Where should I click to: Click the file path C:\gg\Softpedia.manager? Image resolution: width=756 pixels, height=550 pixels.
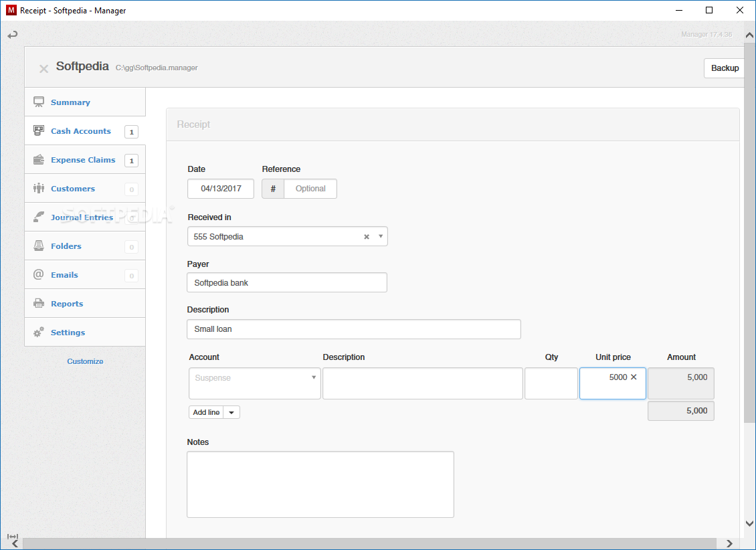tap(157, 68)
